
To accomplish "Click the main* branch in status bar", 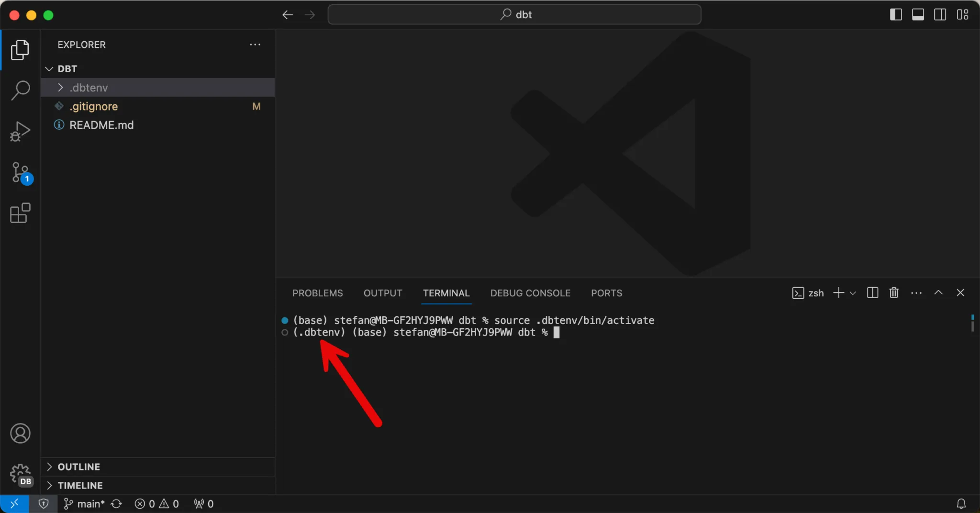I will click(85, 504).
